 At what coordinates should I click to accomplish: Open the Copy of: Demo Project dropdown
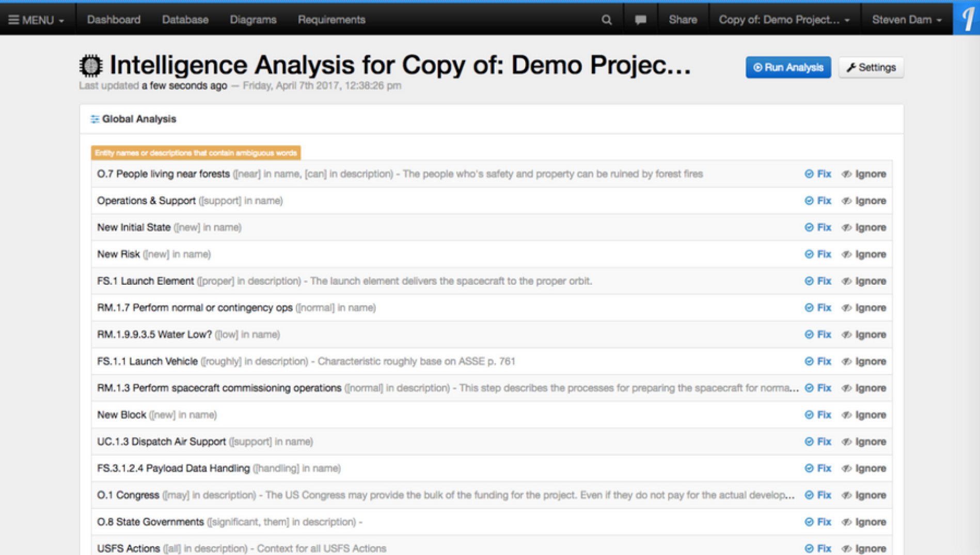click(784, 20)
